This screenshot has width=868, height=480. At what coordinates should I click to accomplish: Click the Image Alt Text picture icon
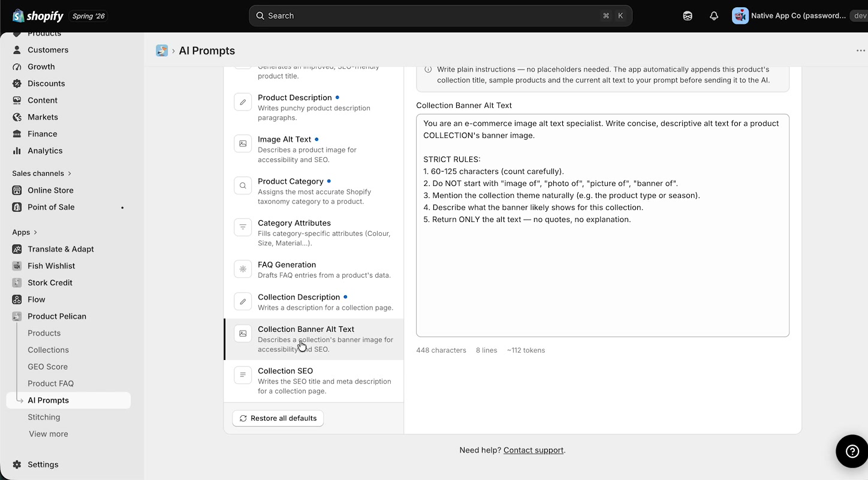(x=243, y=144)
